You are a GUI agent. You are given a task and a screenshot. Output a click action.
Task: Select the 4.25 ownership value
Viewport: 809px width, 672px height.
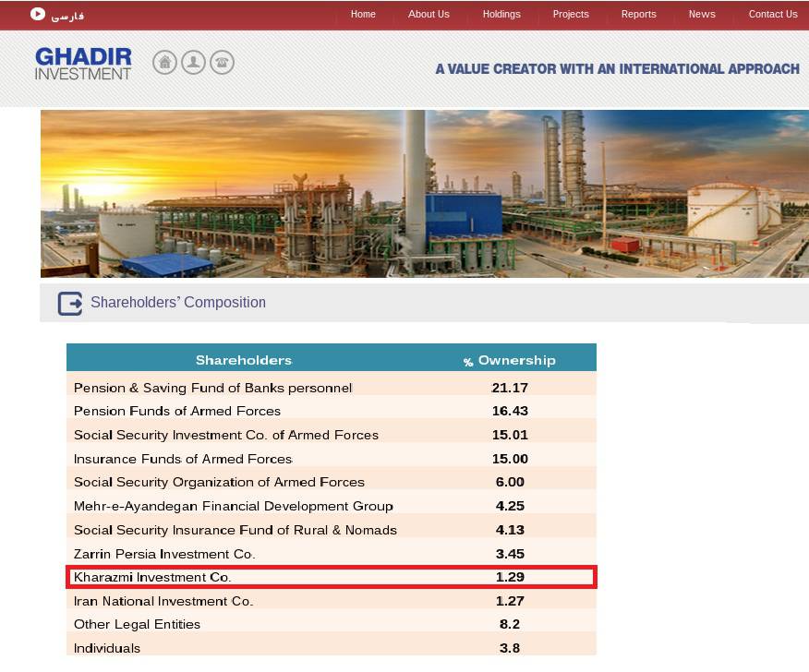coord(510,506)
